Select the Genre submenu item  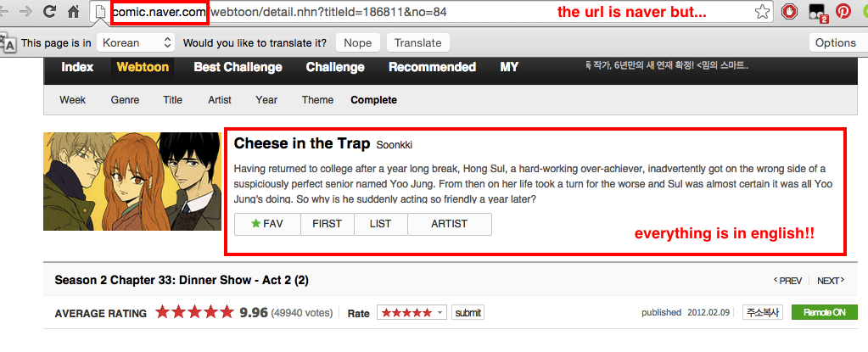click(x=125, y=100)
